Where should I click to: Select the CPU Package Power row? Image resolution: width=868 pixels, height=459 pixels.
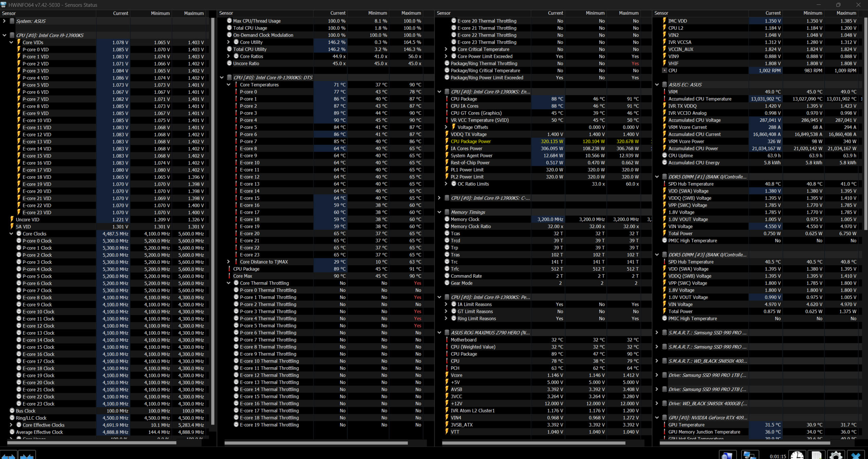click(x=471, y=141)
